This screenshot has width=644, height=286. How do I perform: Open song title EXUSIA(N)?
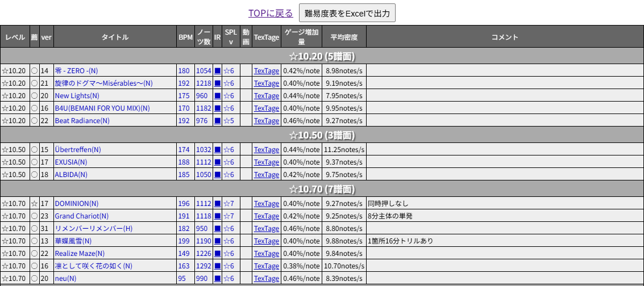(71, 162)
